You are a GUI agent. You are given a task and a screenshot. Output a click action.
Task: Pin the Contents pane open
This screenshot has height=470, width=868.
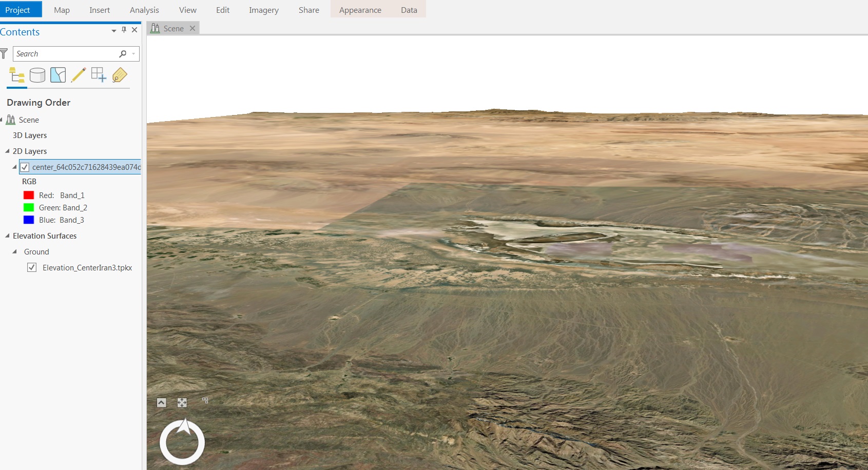pos(123,30)
